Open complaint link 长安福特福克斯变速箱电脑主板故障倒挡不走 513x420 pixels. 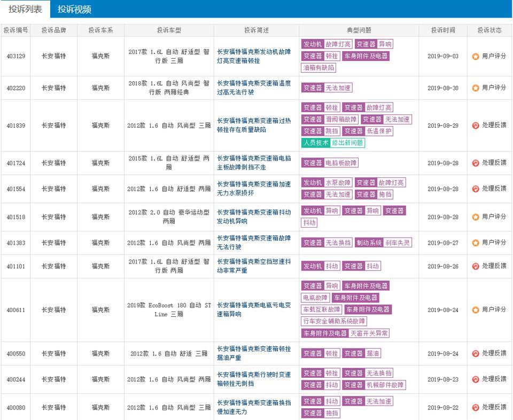pyautogui.click(x=254, y=163)
